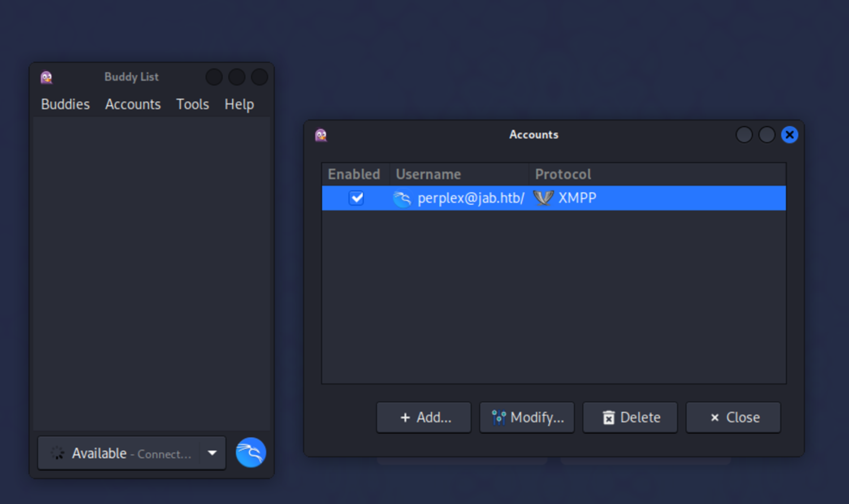The width and height of the screenshot is (849, 504).
Task: Maximize the Accounts window
Action: click(x=767, y=135)
